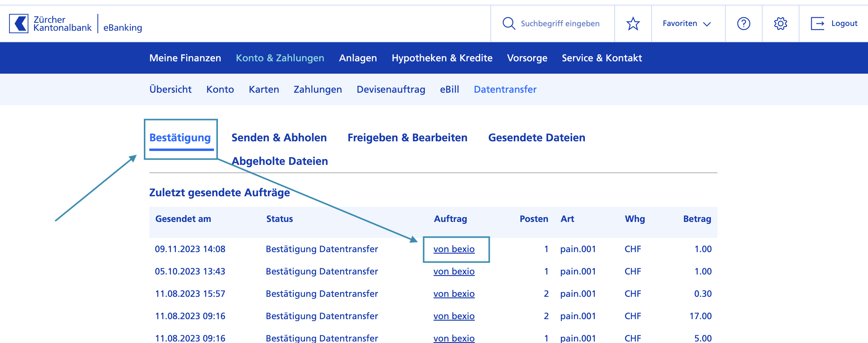Screen dimensions: 868x343
Task: Click the amount 0.30 cell
Action: point(703,293)
